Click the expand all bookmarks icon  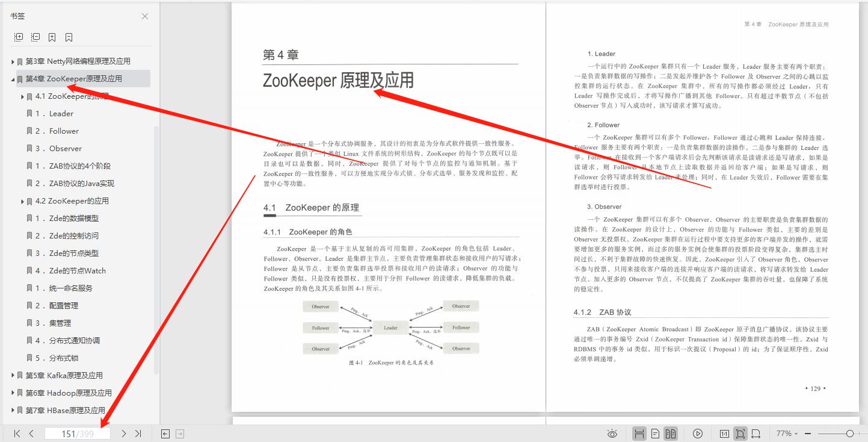[x=19, y=37]
